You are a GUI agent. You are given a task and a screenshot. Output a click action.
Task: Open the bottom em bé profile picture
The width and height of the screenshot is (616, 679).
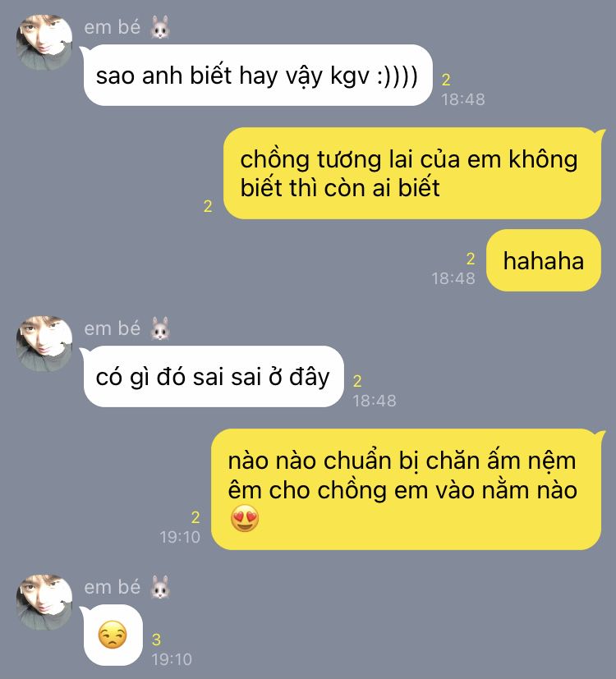coord(44,603)
